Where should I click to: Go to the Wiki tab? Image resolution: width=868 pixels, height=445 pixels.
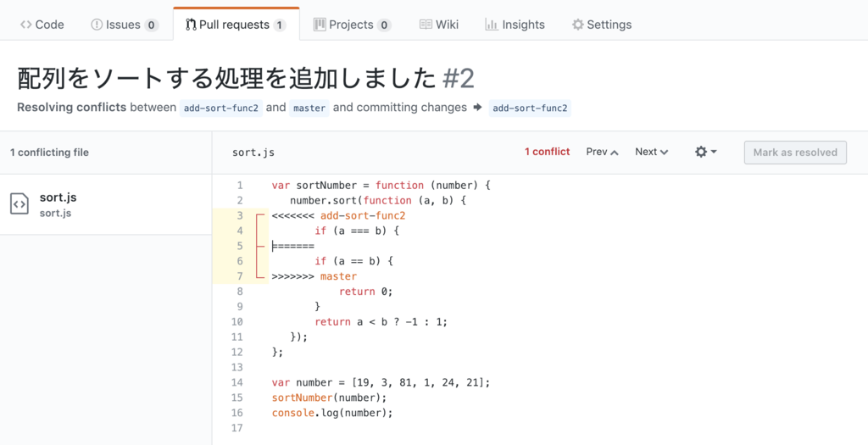[x=439, y=25]
